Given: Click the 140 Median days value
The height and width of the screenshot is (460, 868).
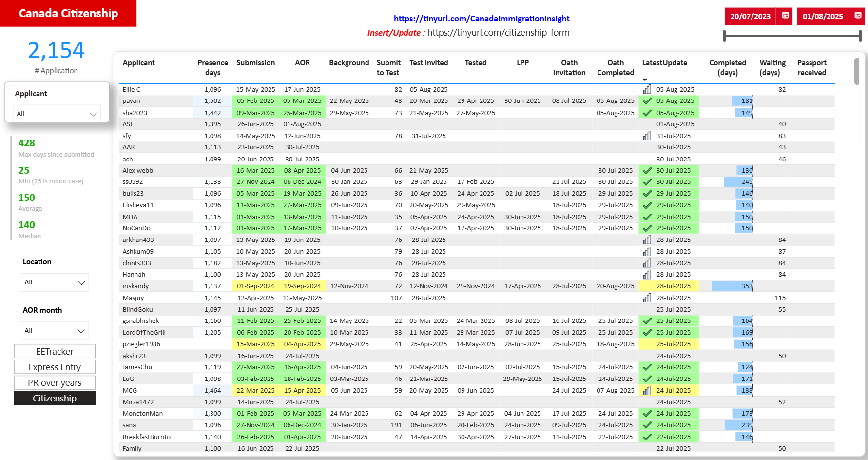Looking at the screenshot, I should [x=27, y=225].
